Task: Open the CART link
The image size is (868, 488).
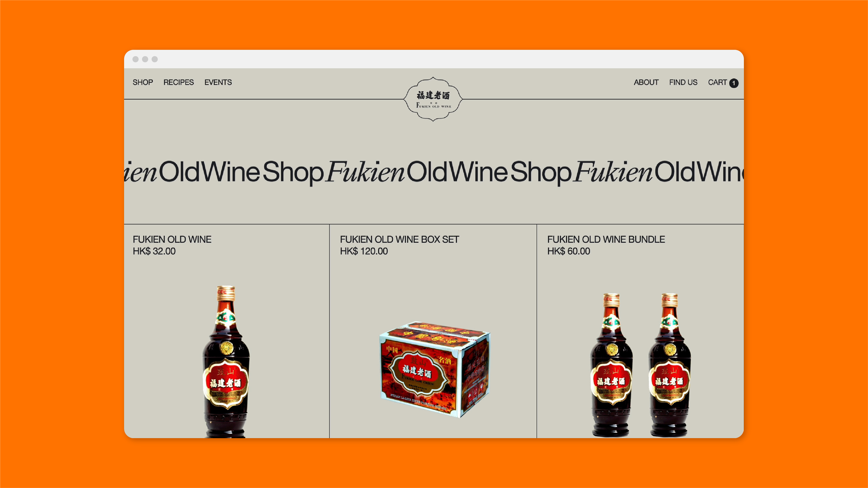Action: tap(717, 82)
